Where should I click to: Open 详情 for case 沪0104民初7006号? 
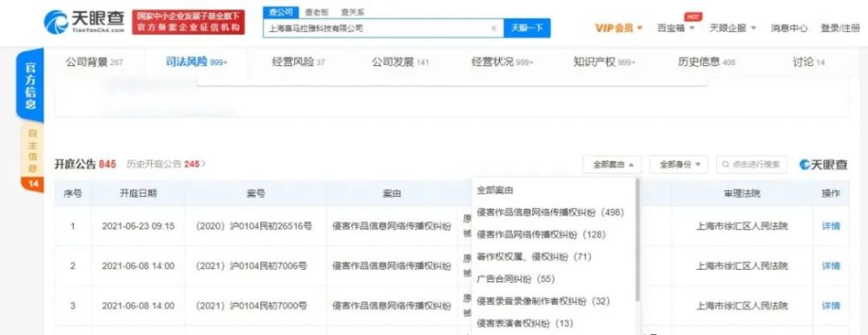831,266
